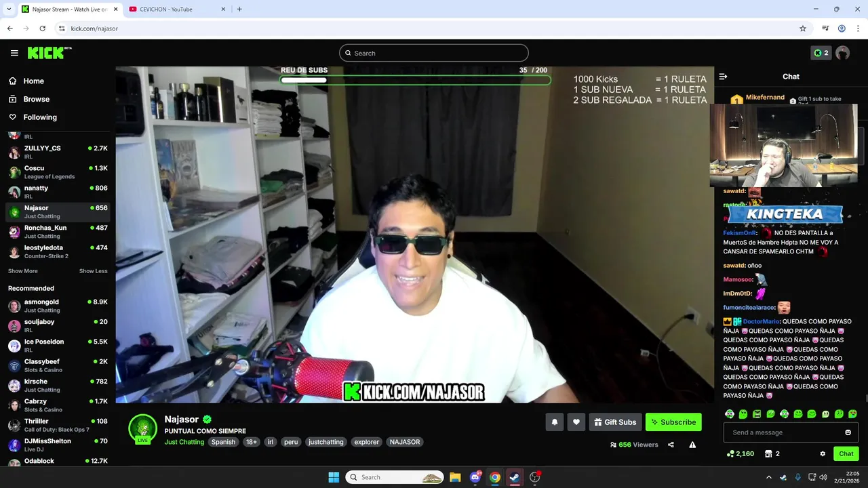Select the 18+ tag

pyautogui.click(x=252, y=442)
